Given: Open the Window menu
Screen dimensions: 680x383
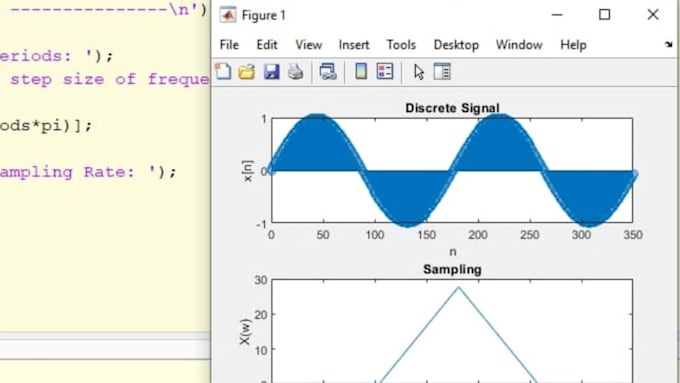Looking at the screenshot, I should coord(519,45).
